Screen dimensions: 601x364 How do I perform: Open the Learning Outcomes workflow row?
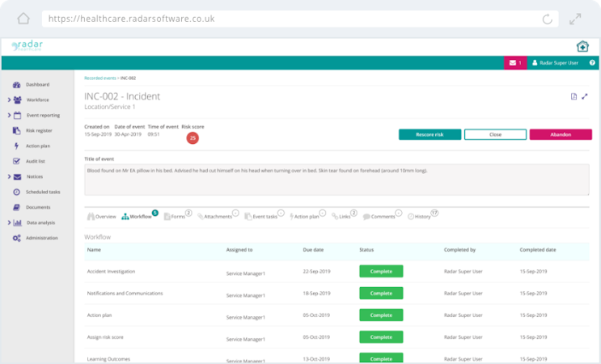point(336,357)
